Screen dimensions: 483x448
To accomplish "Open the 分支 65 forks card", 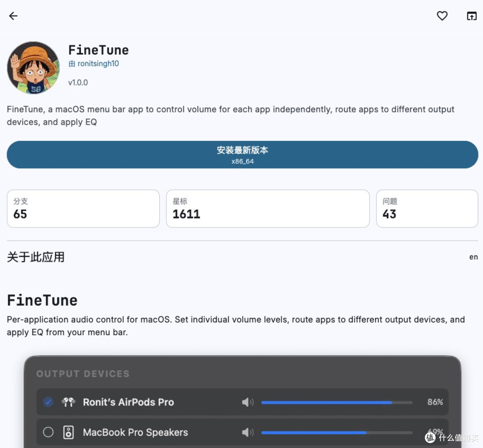I will (83, 209).
